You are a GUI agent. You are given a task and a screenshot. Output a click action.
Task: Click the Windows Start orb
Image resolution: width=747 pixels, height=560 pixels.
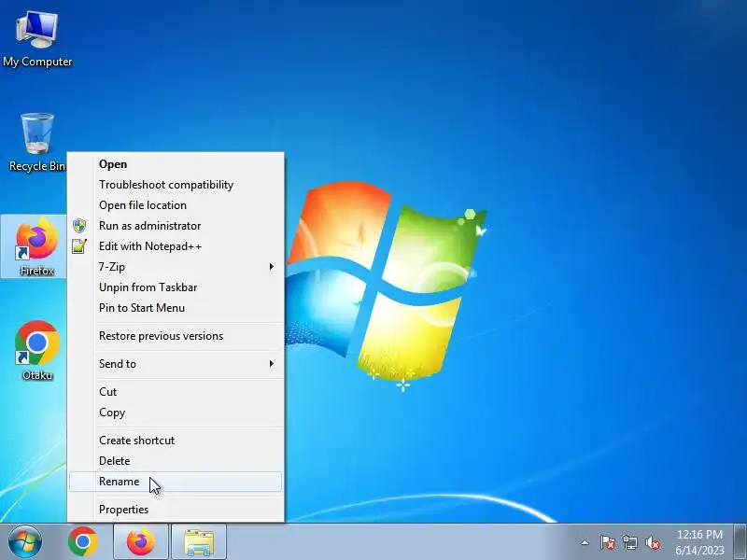25,542
